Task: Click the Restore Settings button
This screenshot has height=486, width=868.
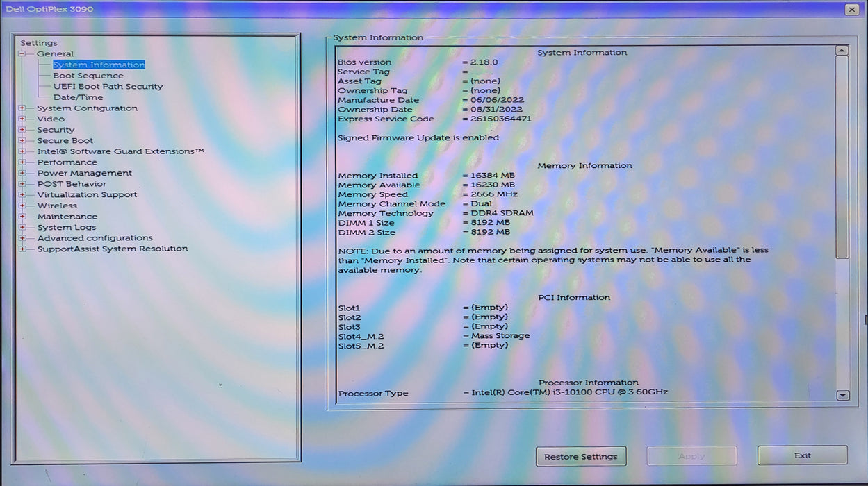Action: pyautogui.click(x=581, y=456)
